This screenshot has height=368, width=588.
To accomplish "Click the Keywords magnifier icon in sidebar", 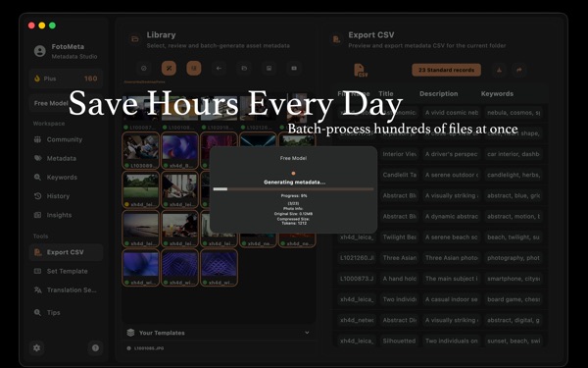I will point(37,177).
